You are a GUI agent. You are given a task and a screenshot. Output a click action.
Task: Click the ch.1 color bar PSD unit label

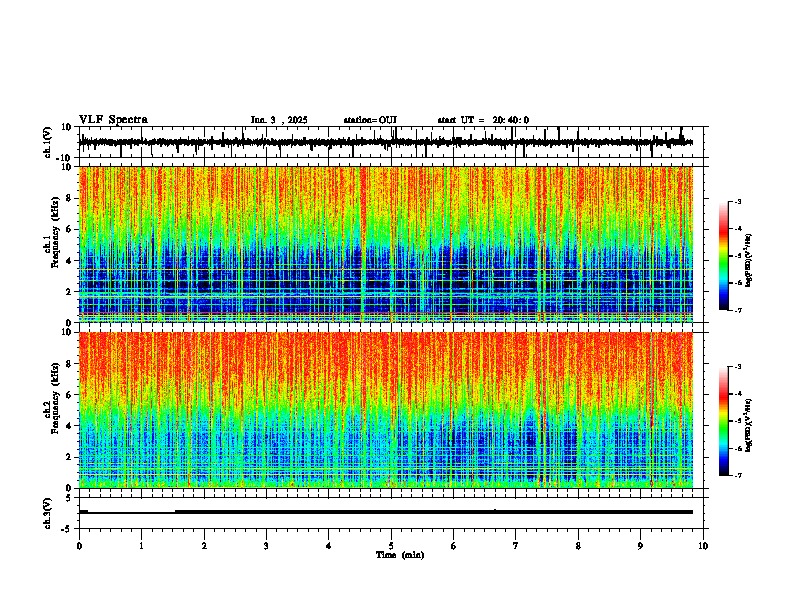(749, 260)
